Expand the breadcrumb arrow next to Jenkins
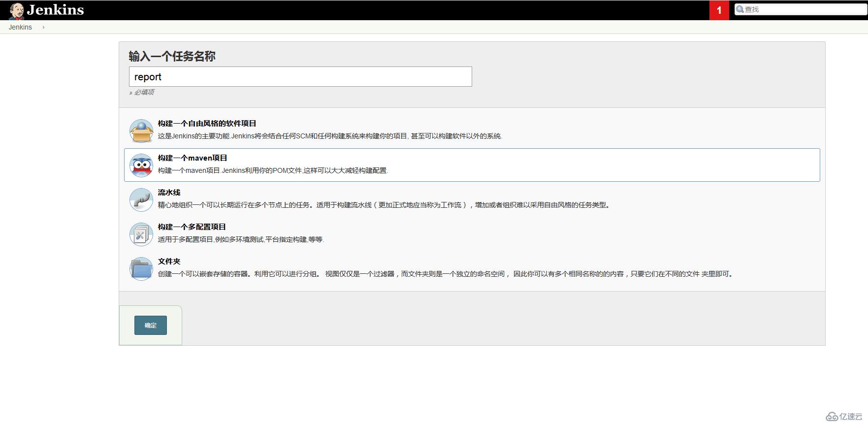868x427 pixels. click(x=43, y=27)
